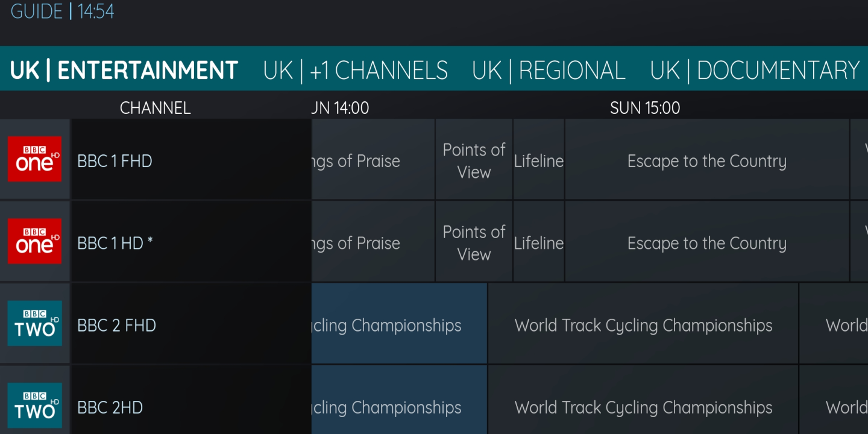Select highlighted Cycling Championships on BBC 2 FHD
Viewport: 868px width, 434px height.
(x=399, y=323)
